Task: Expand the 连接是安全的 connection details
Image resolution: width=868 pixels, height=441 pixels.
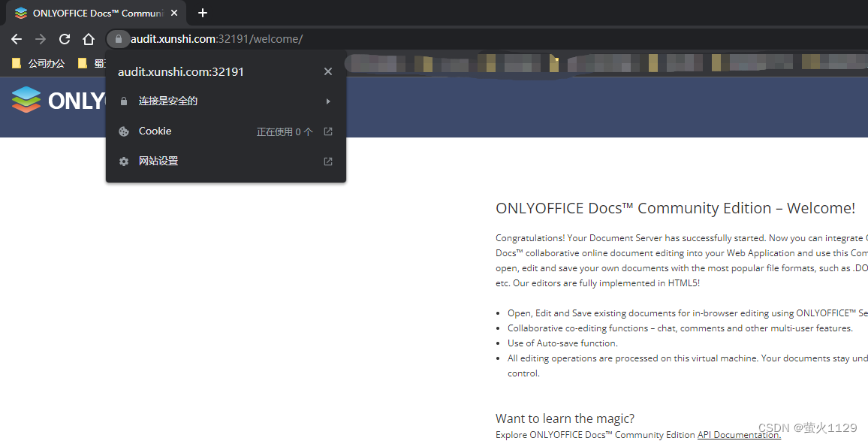Action: (x=328, y=101)
